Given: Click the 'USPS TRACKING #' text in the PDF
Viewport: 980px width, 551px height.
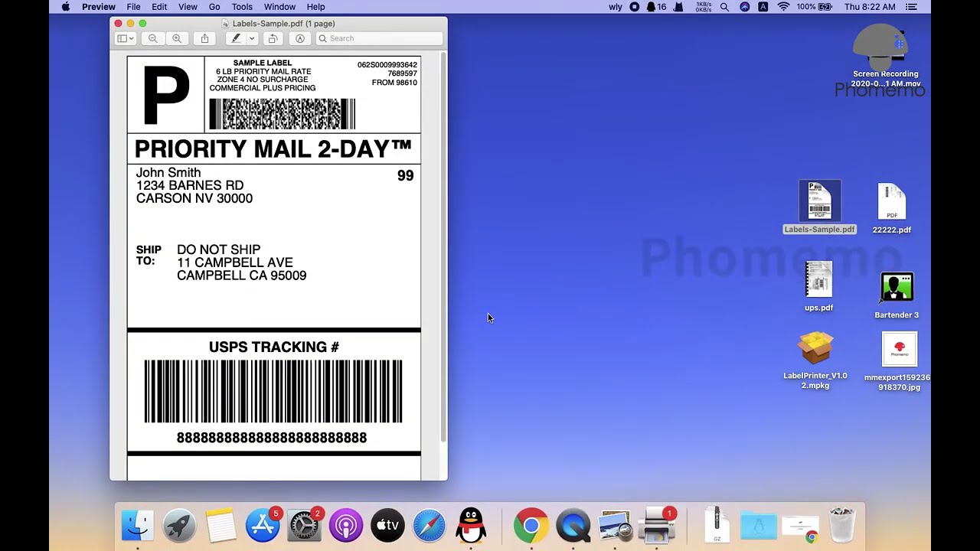Looking at the screenshot, I should click(274, 347).
